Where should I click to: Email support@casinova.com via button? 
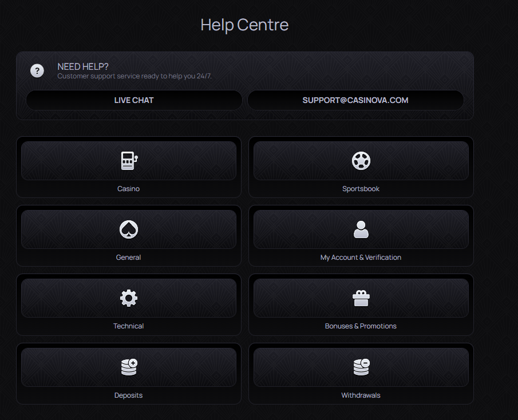tap(355, 100)
